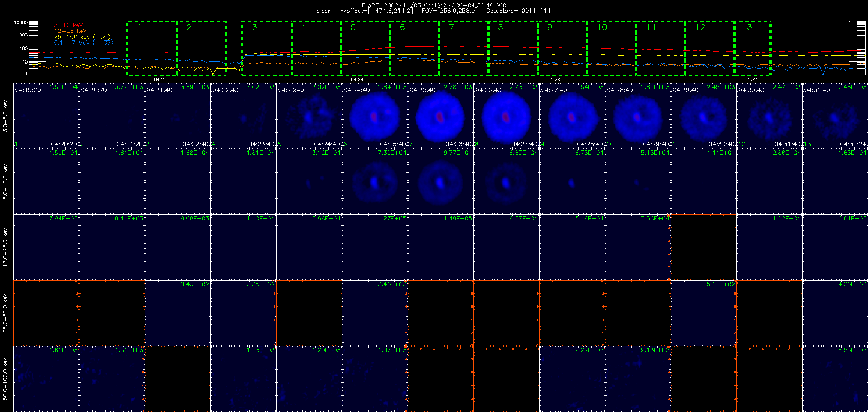Screen dimensions: 868x412
Task: Open the 3.0-6.0 keV image starting 04:24:40
Action: (375, 116)
